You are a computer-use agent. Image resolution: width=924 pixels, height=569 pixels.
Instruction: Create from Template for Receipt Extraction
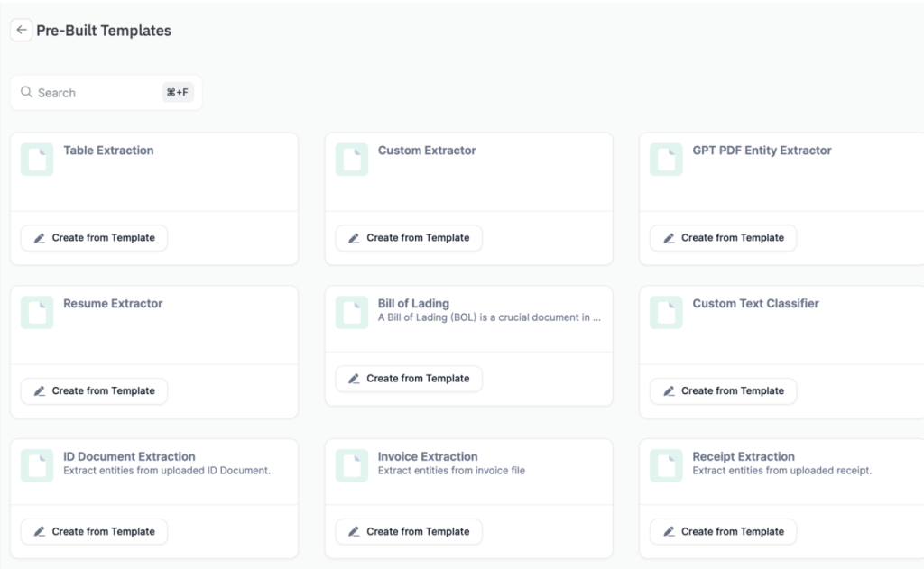click(723, 532)
